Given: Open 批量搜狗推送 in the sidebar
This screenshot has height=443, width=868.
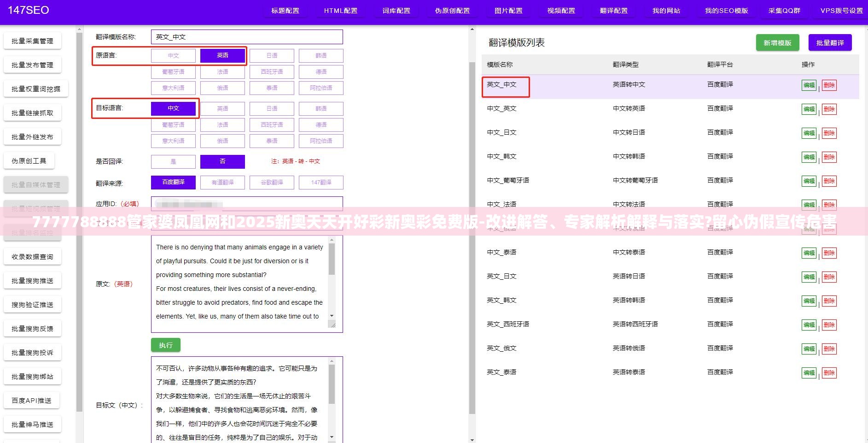Looking at the screenshot, I should [x=32, y=281].
